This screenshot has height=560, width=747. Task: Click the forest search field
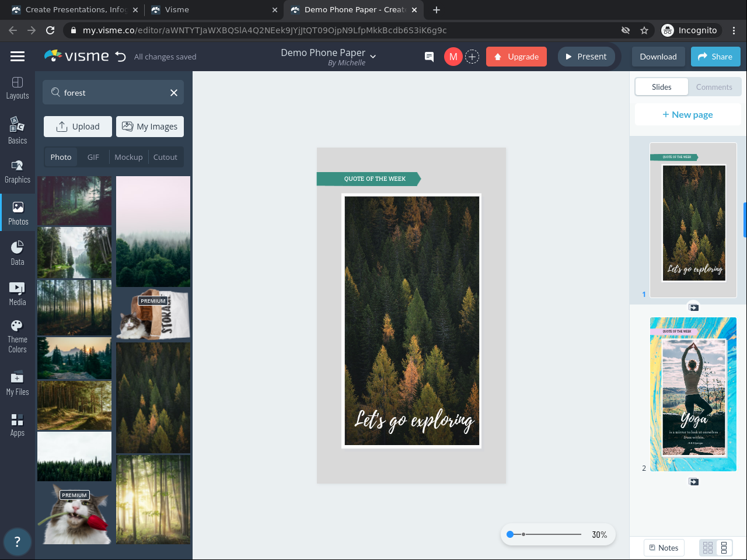[x=113, y=93]
